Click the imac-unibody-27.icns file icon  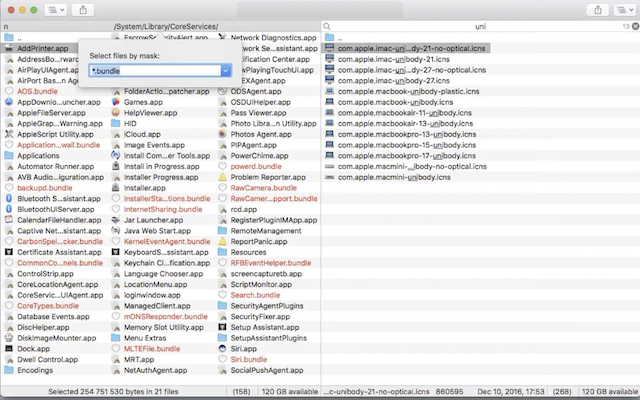330,80
